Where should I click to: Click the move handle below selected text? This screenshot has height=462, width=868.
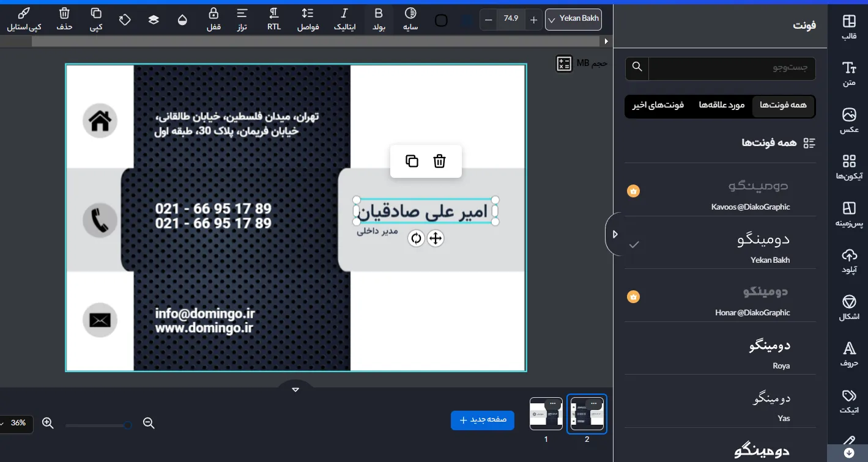coord(436,238)
